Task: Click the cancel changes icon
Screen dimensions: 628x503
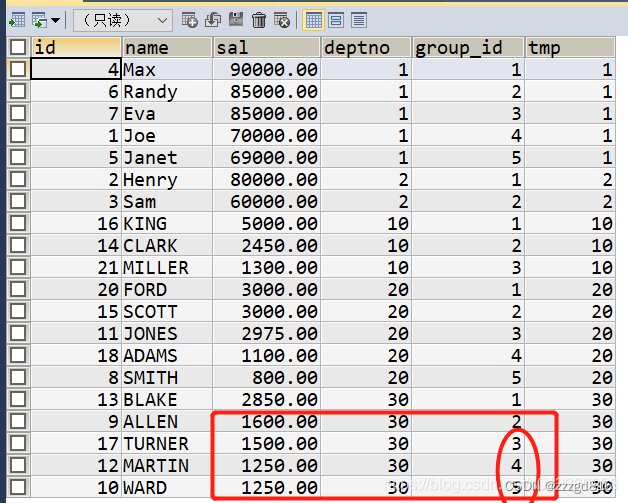Action: click(282, 19)
